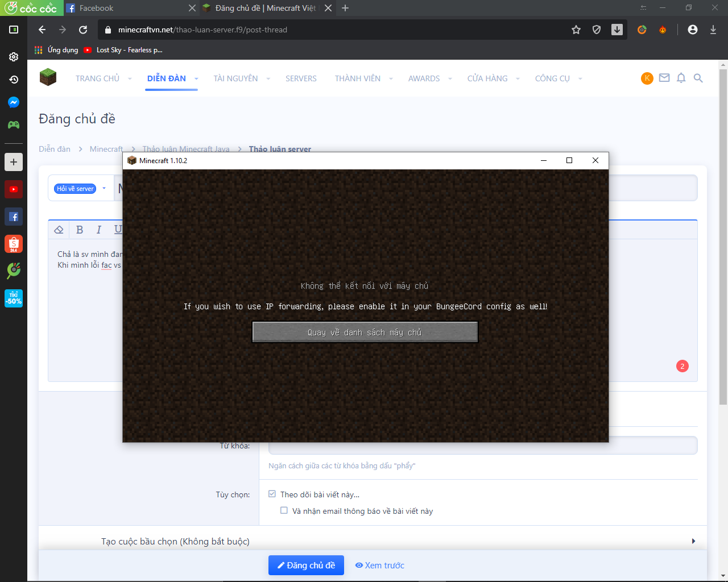This screenshot has height=582, width=728.
Task: Open Messenger in the sidebar
Action: (x=14, y=102)
